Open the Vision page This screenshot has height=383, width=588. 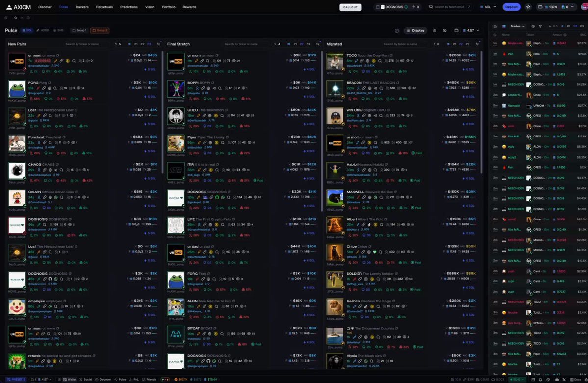pyautogui.click(x=150, y=7)
